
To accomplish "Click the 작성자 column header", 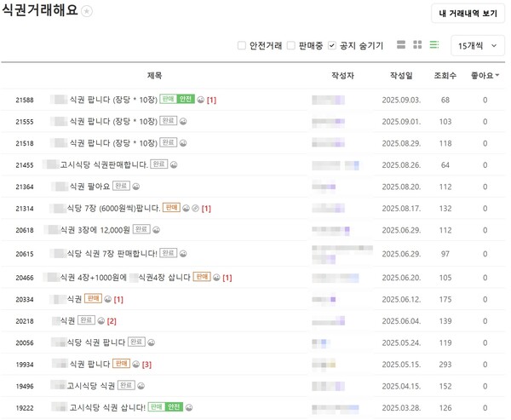I will 342,76.
